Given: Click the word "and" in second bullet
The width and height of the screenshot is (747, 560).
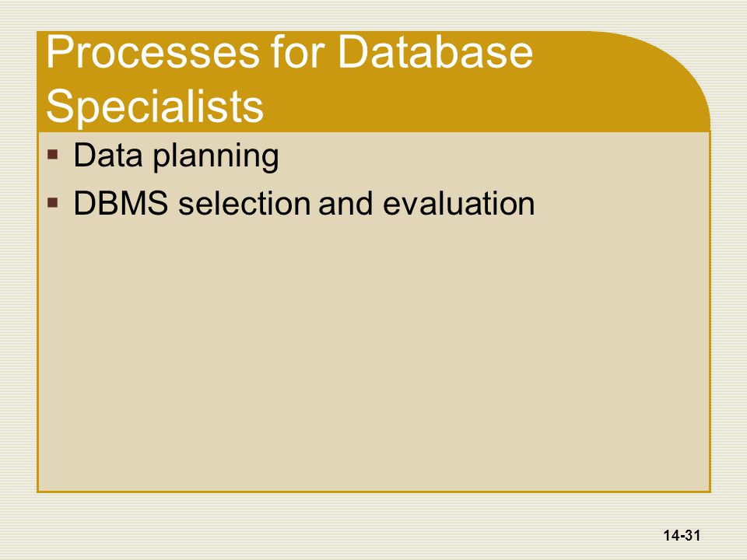Looking at the screenshot, I should click(345, 203).
